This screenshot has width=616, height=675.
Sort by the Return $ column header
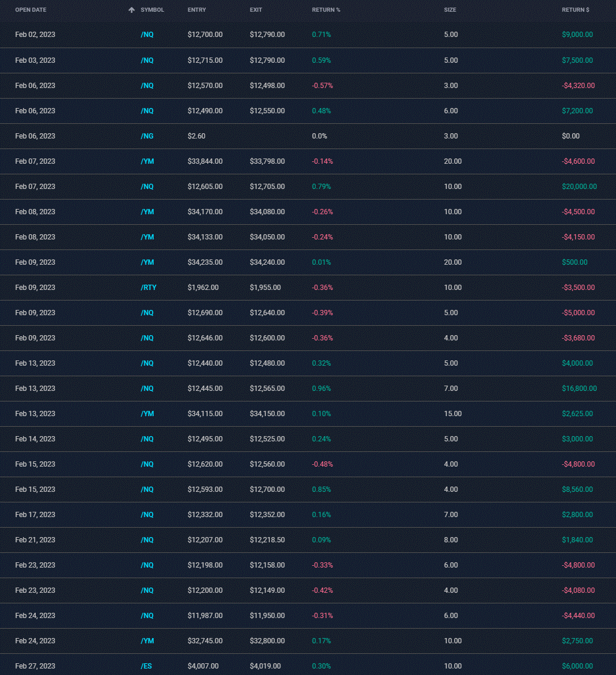[x=576, y=10]
